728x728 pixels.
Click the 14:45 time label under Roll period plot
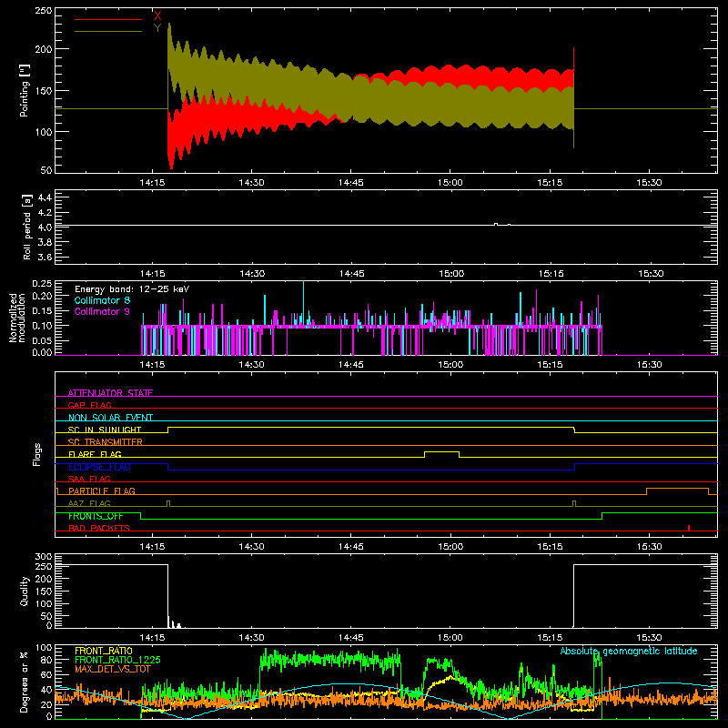(351, 274)
